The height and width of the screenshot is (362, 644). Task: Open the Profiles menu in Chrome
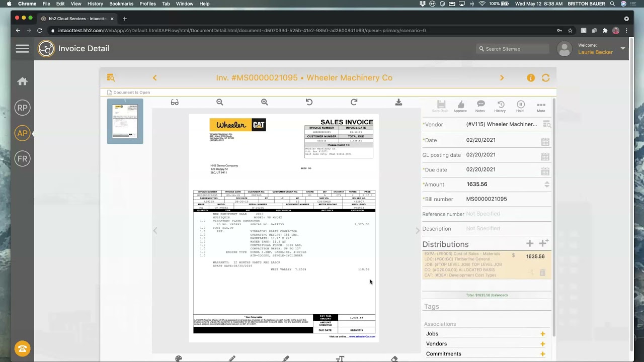[x=147, y=4]
